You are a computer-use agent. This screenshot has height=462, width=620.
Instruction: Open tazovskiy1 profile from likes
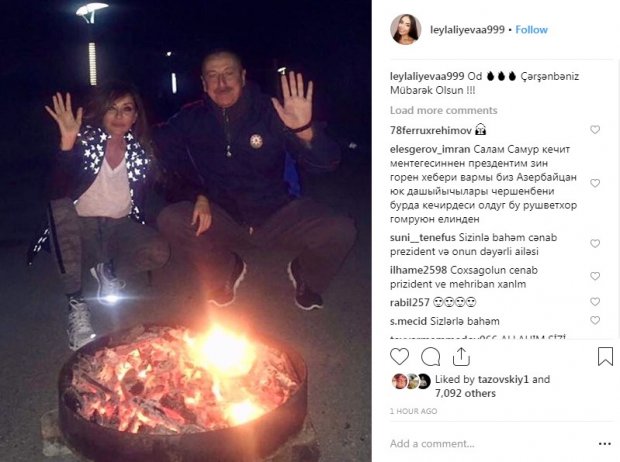pyautogui.click(x=503, y=379)
